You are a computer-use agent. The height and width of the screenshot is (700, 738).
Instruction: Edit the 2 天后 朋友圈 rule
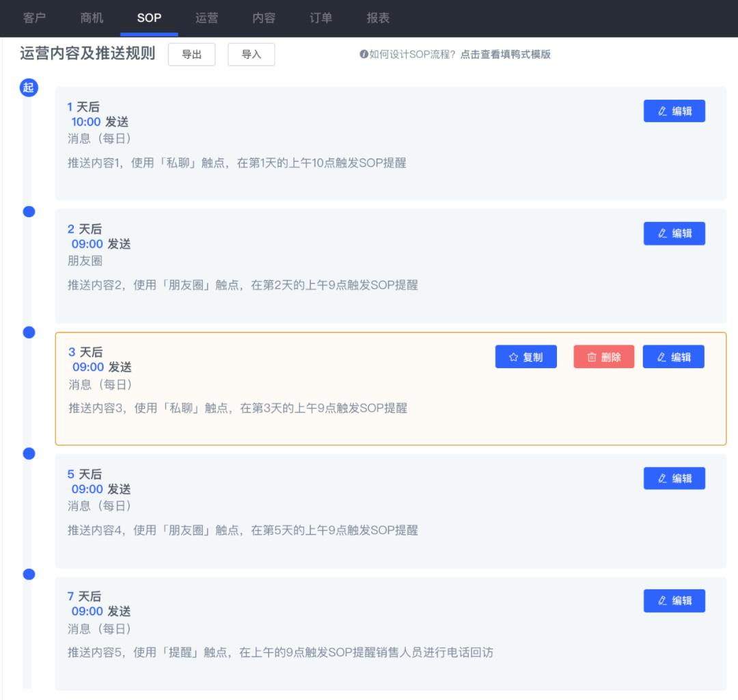674,234
